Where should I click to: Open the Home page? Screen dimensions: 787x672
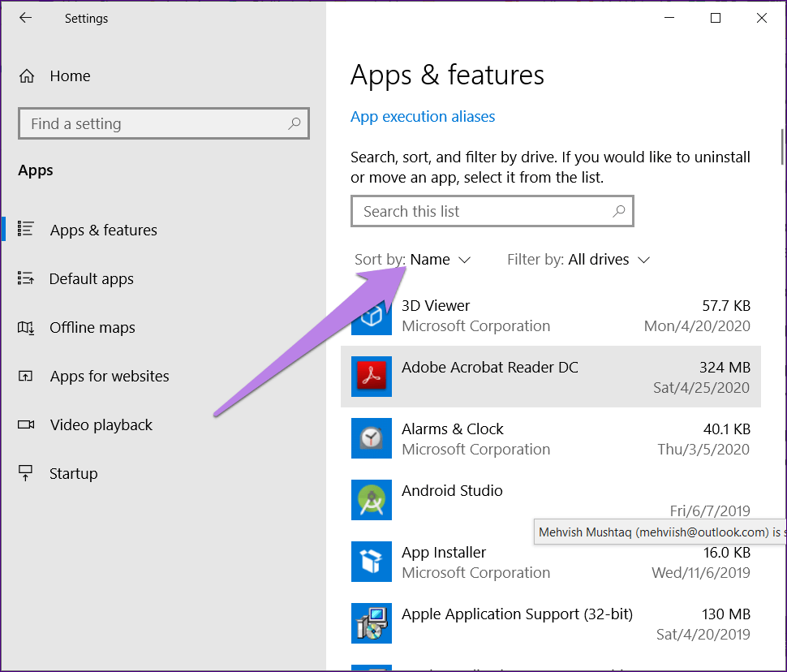[x=70, y=75]
